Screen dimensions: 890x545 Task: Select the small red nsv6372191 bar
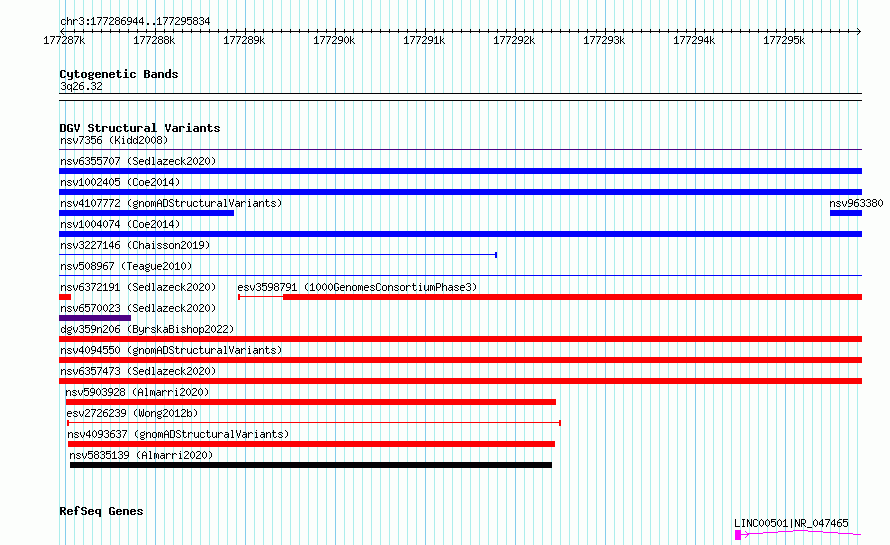[65, 297]
